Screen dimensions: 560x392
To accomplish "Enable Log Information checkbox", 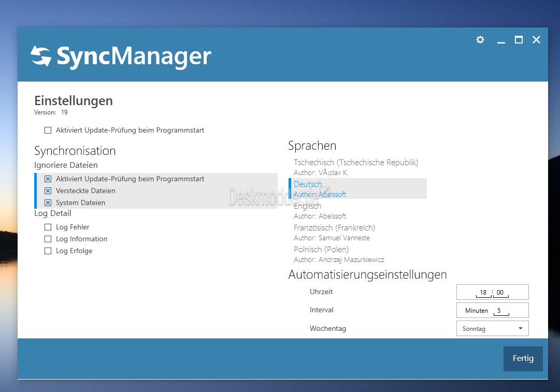I will coord(48,239).
